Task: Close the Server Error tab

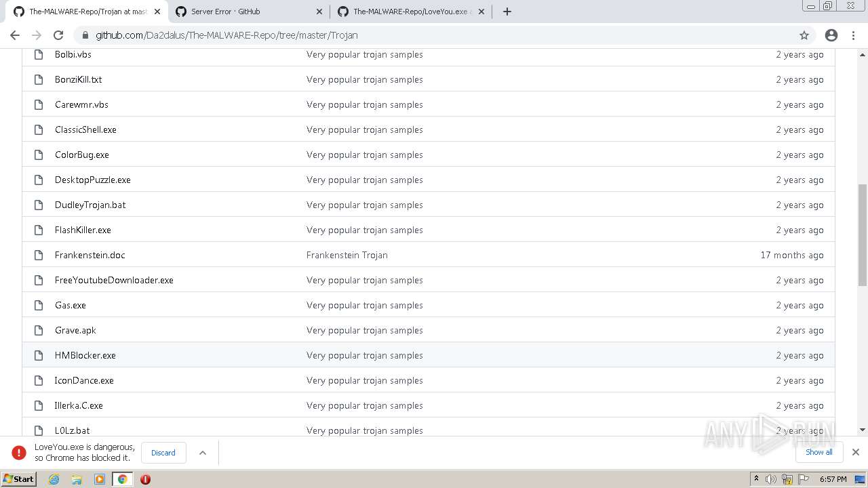Action: coord(319,12)
